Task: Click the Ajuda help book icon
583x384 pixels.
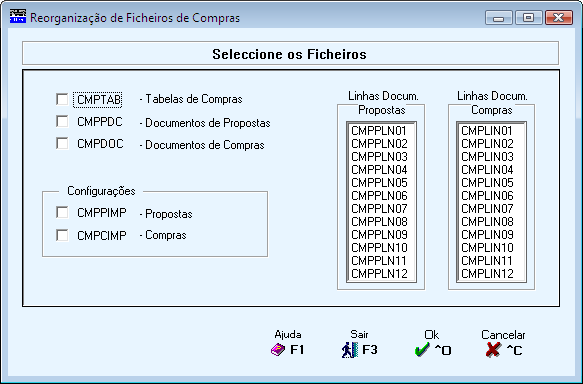Action: (x=278, y=350)
